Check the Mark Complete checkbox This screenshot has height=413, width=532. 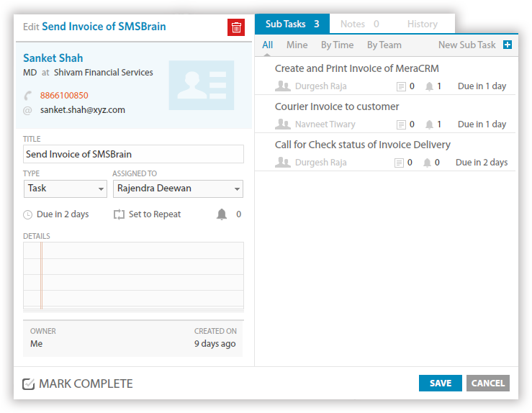point(29,383)
